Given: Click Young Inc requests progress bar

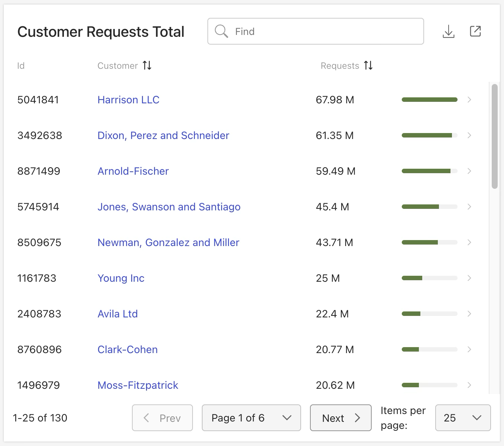Looking at the screenshot, I should click(429, 278).
